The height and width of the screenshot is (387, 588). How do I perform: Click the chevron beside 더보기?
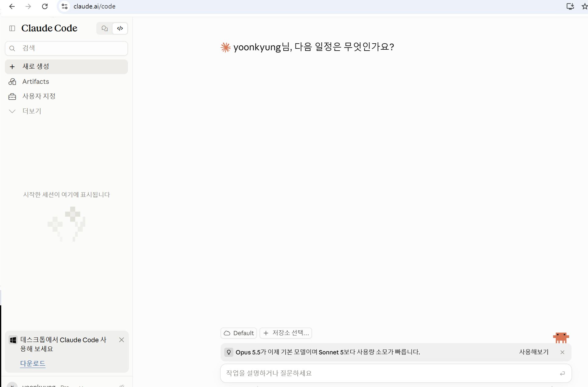12,111
